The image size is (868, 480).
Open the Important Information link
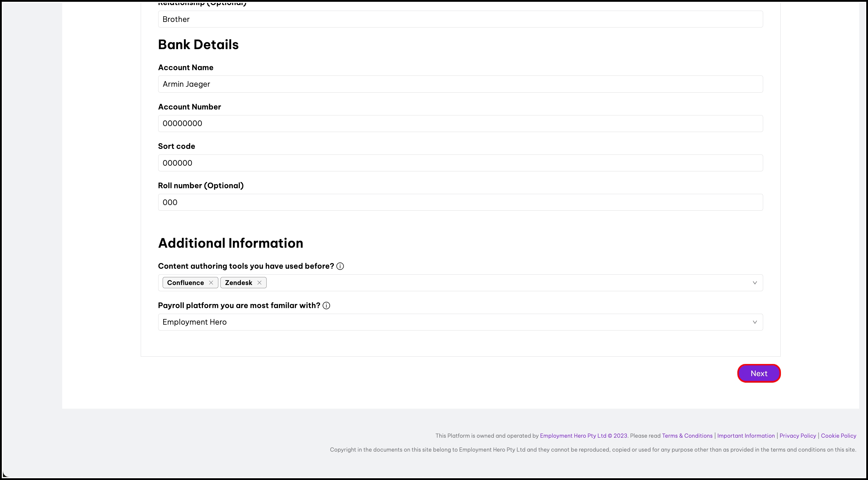pyautogui.click(x=746, y=436)
